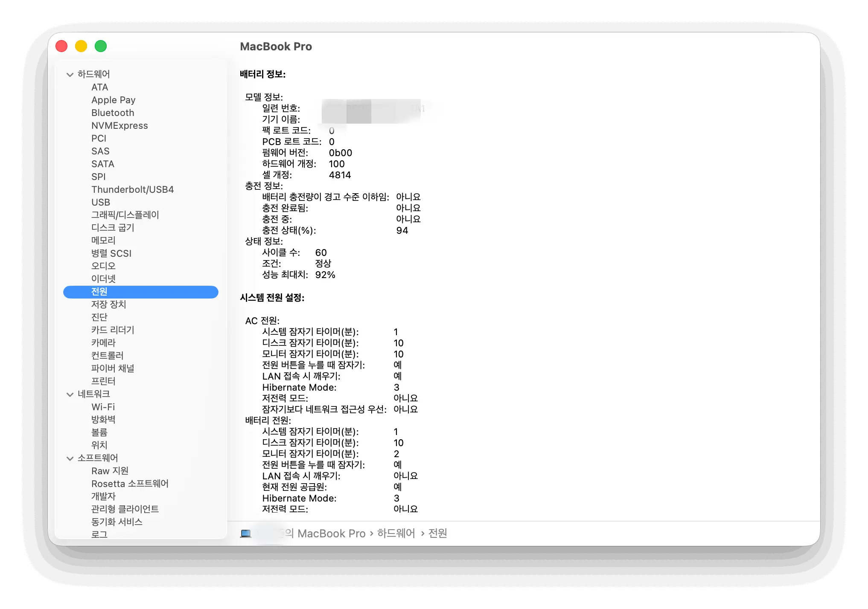The image size is (868, 609).
Task: Click the MacBook Pro window title
Action: tap(276, 46)
